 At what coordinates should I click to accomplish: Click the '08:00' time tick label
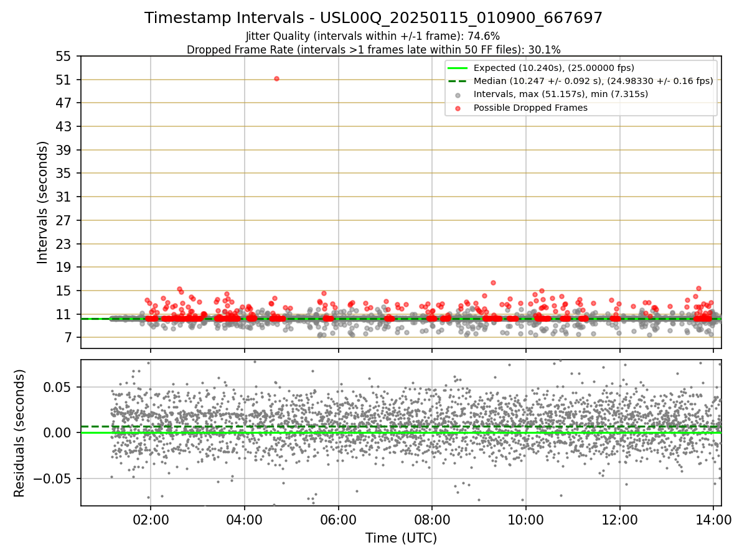point(432,519)
